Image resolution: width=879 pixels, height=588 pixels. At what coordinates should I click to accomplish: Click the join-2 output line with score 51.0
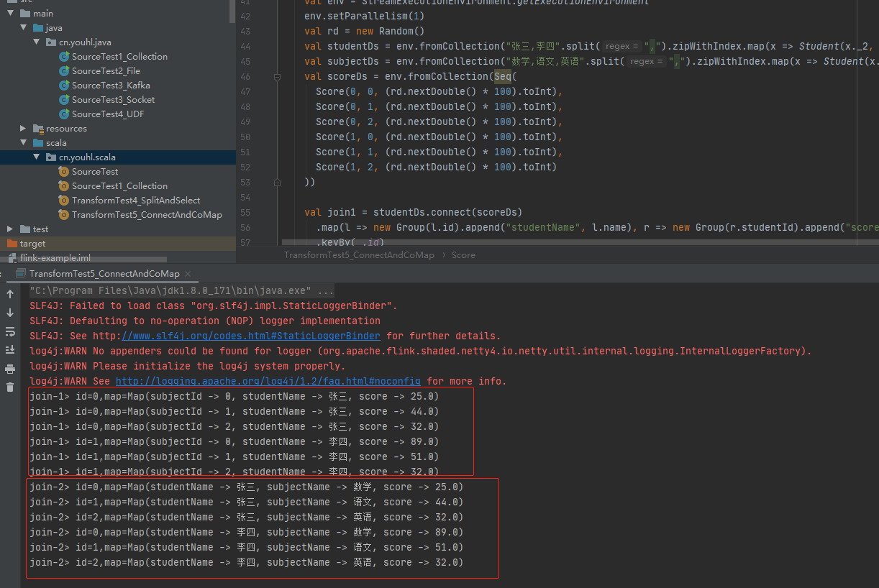click(x=247, y=547)
